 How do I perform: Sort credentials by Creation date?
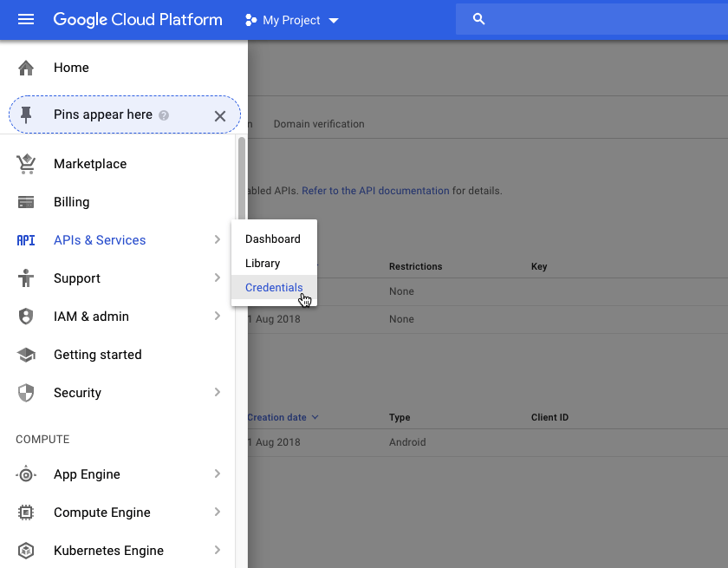click(276, 416)
